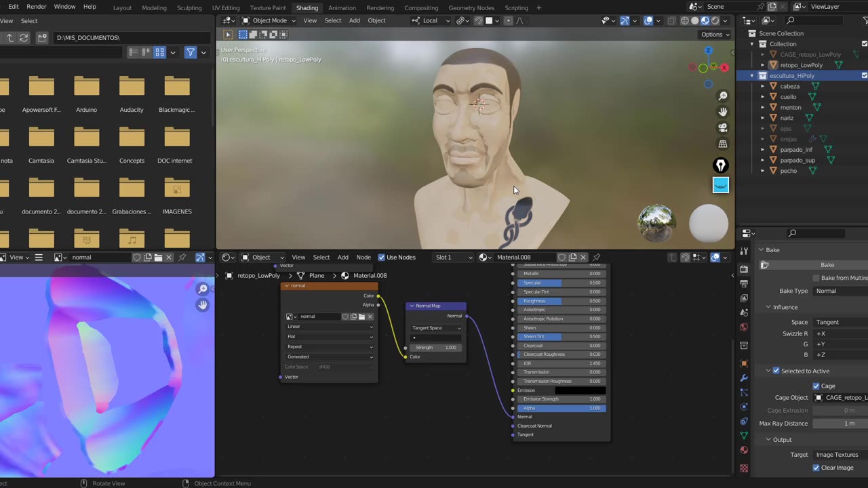This screenshot has height=488, width=868.
Task: Click the Tweak select tool icon
Action: click(228, 35)
